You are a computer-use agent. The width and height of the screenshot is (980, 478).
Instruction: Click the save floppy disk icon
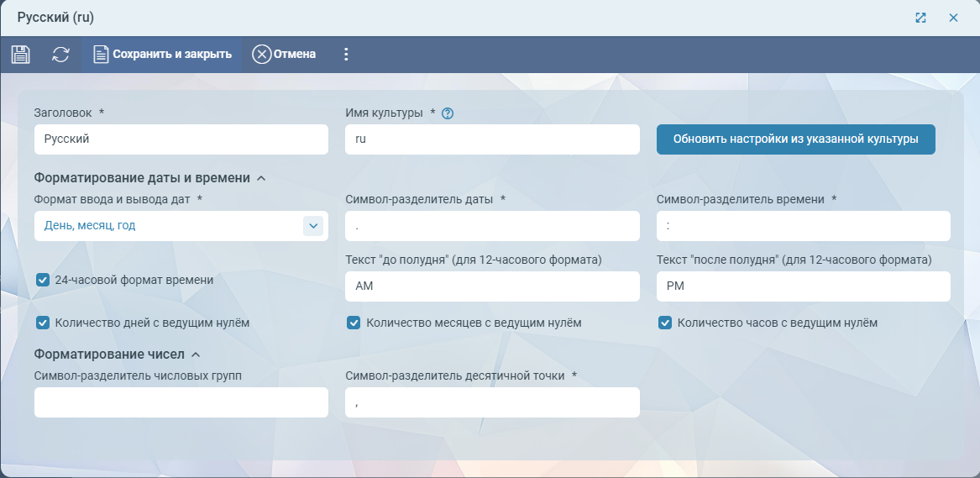20,55
